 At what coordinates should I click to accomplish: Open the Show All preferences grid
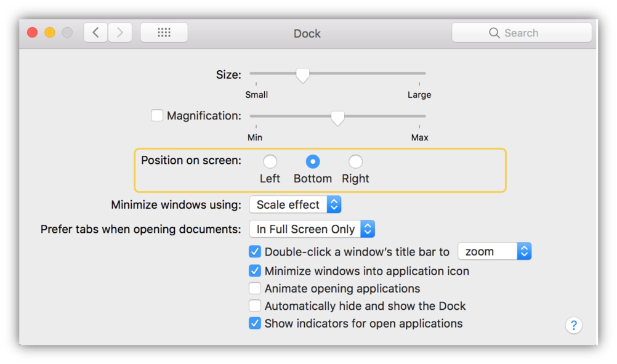164,33
